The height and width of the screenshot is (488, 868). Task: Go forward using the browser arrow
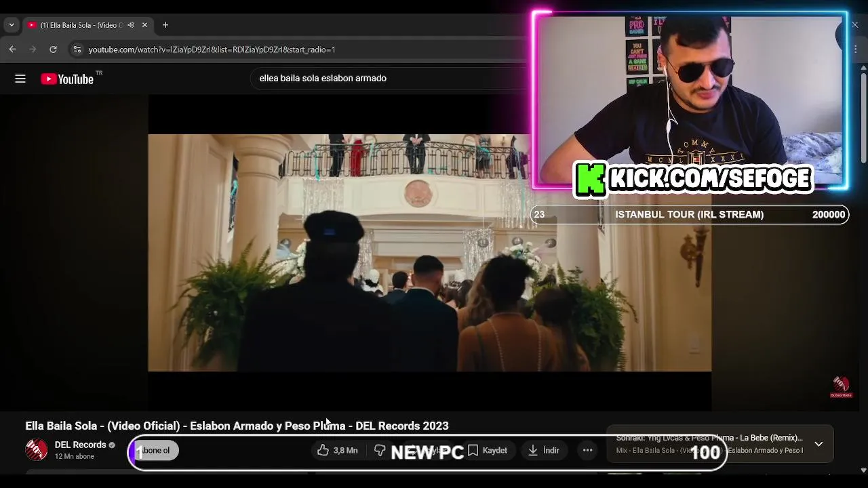pos(33,49)
